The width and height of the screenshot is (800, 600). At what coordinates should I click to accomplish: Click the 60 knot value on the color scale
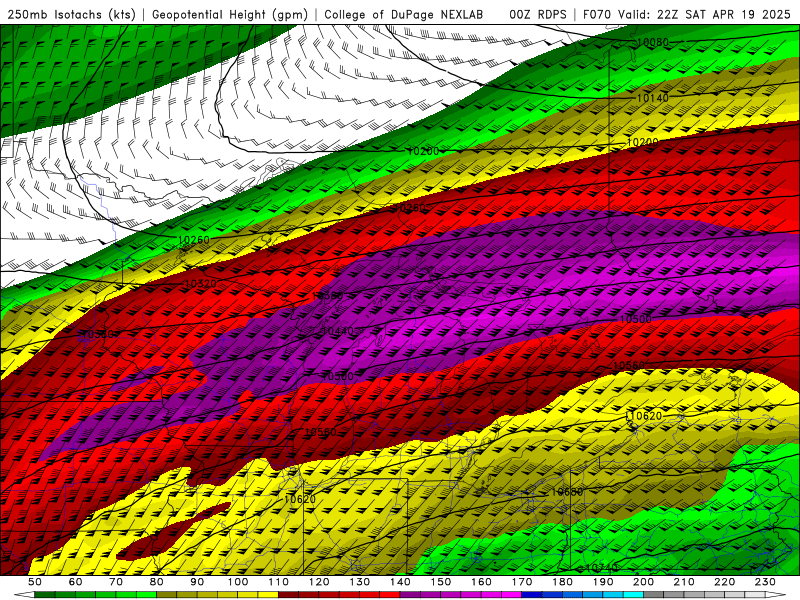[x=76, y=582]
